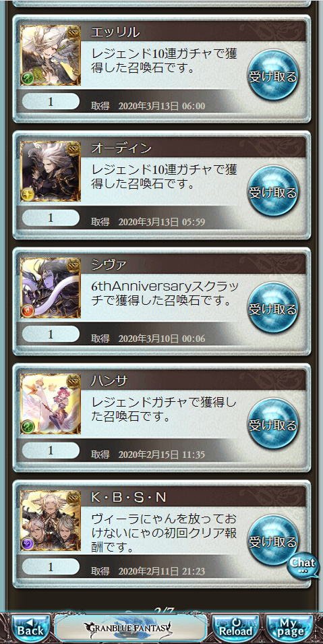Open the シヴァ summon artwork
The width and height of the screenshot is (323, 644).
pos(51,287)
